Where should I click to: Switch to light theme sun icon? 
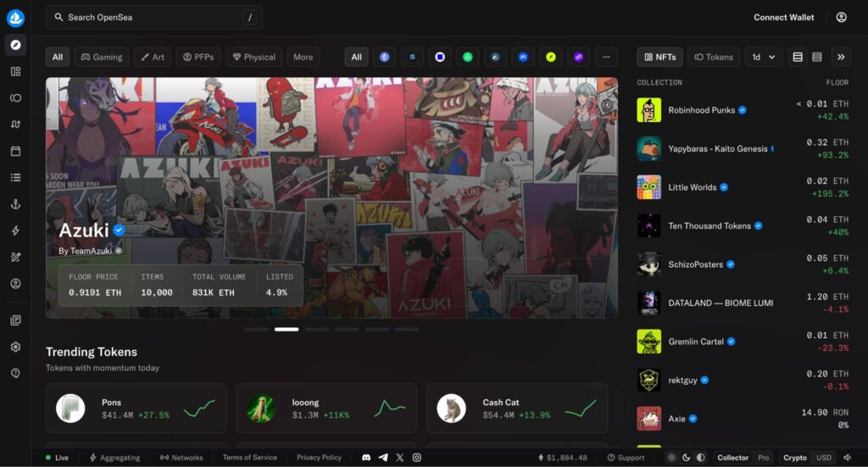pyautogui.click(x=671, y=458)
